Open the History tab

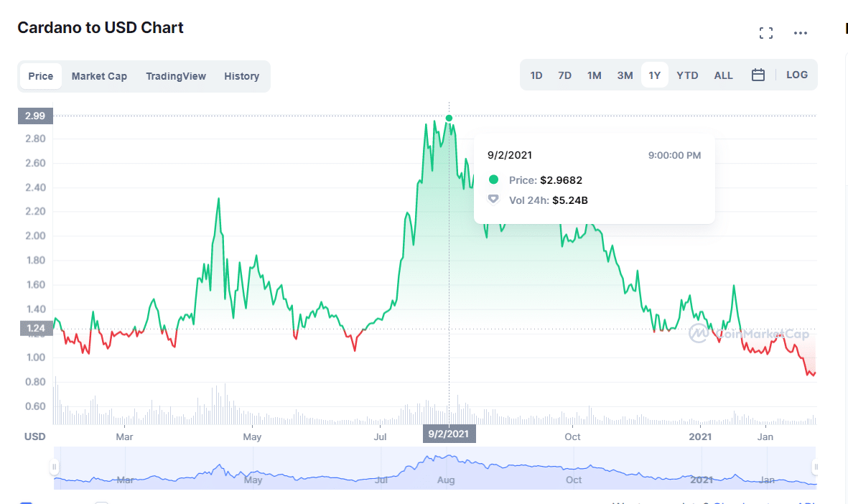coord(242,76)
